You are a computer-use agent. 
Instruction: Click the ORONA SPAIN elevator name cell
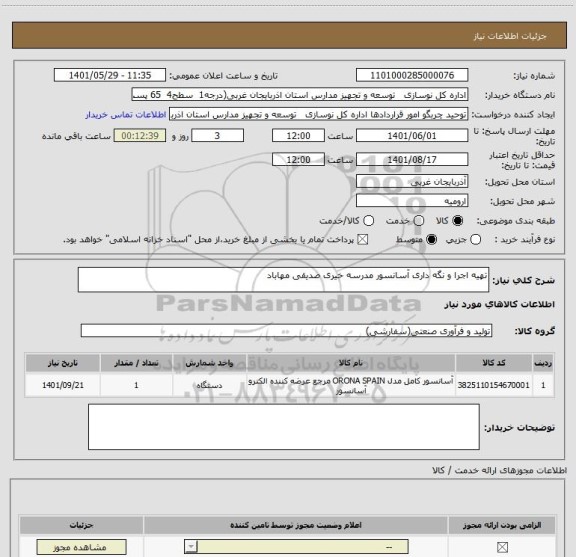tap(351, 385)
